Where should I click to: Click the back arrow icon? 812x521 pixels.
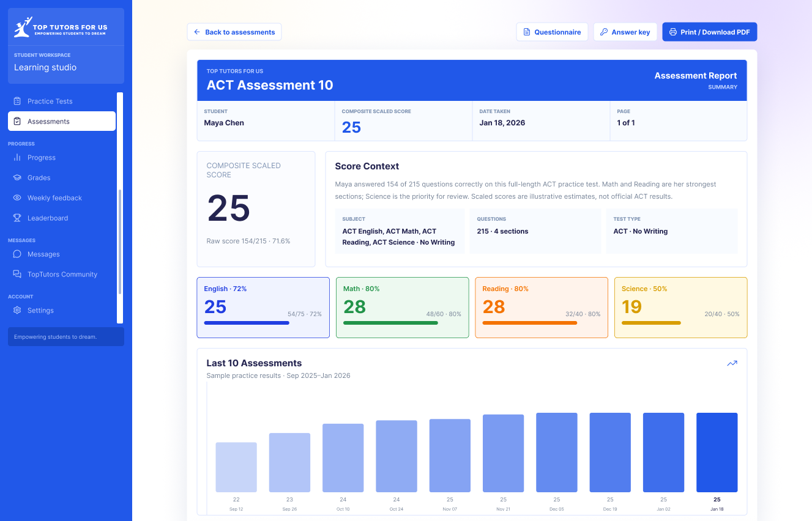[197, 32]
